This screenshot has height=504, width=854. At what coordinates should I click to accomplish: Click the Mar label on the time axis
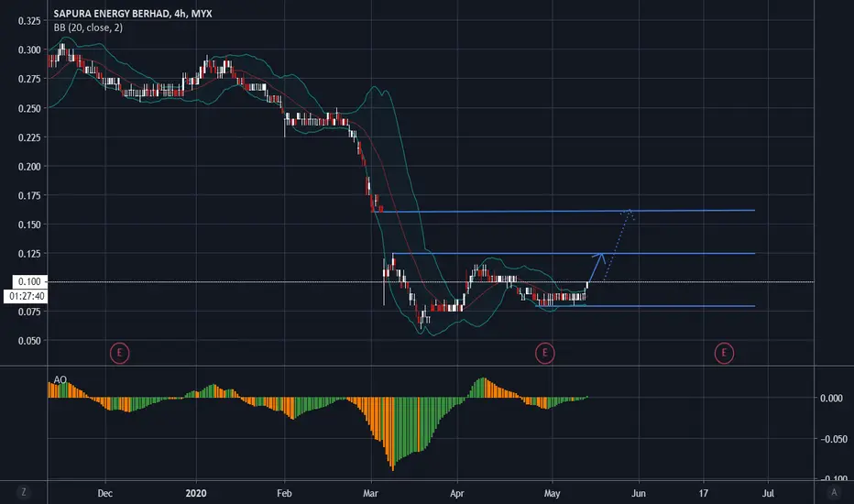pos(370,493)
